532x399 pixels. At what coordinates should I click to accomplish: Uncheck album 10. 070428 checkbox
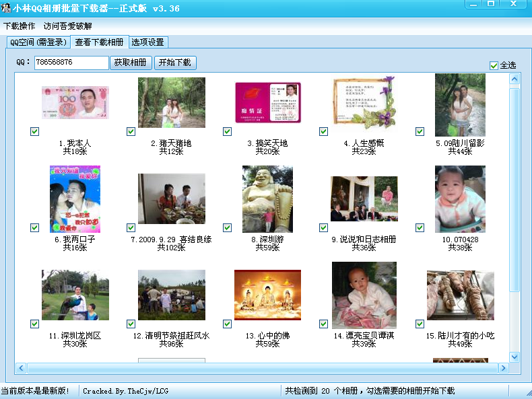(420, 228)
